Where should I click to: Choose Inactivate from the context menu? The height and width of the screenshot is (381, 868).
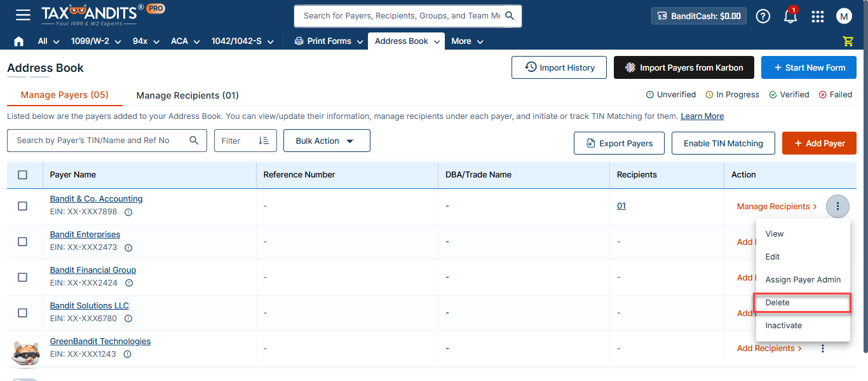coord(803,326)
